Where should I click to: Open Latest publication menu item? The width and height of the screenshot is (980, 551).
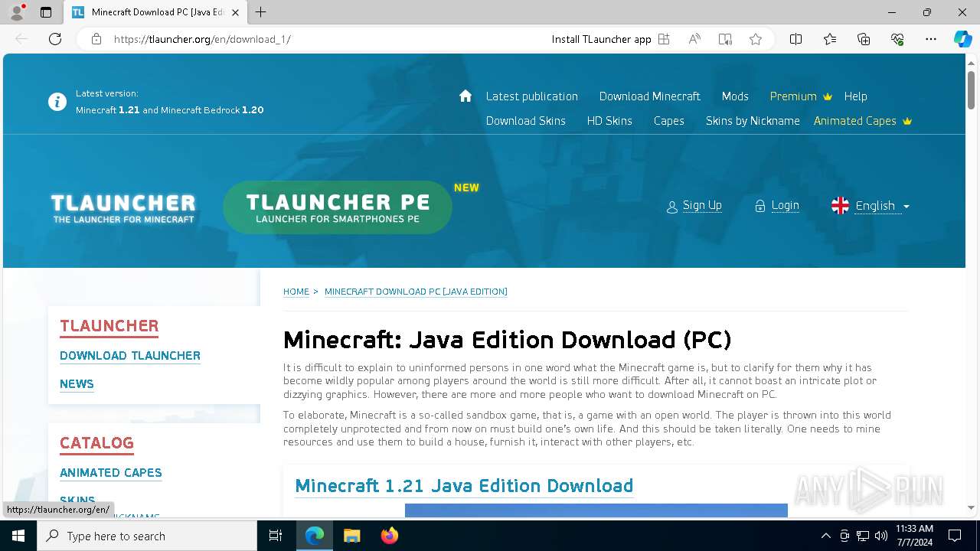coord(532,96)
